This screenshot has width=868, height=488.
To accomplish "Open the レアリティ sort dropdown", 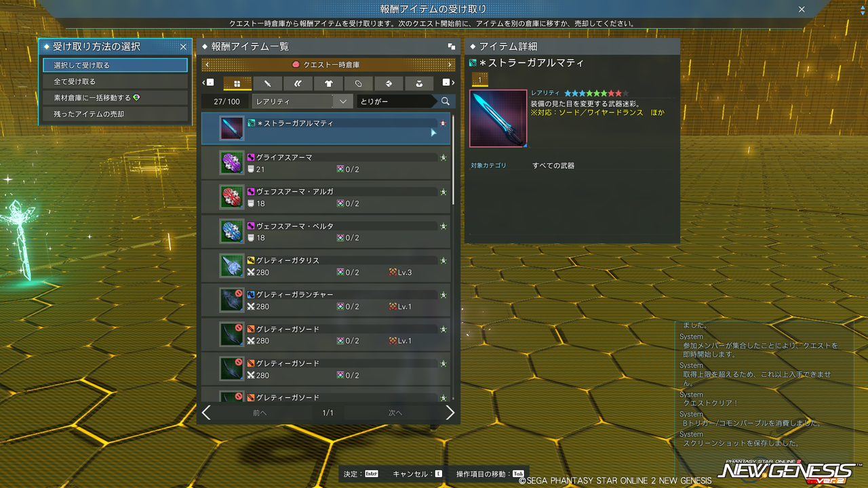I will [x=302, y=101].
